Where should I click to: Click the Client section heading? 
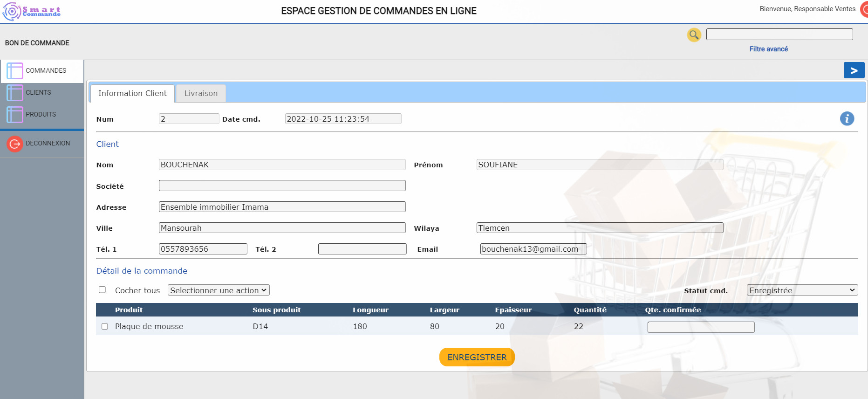(x=107, y=144)
